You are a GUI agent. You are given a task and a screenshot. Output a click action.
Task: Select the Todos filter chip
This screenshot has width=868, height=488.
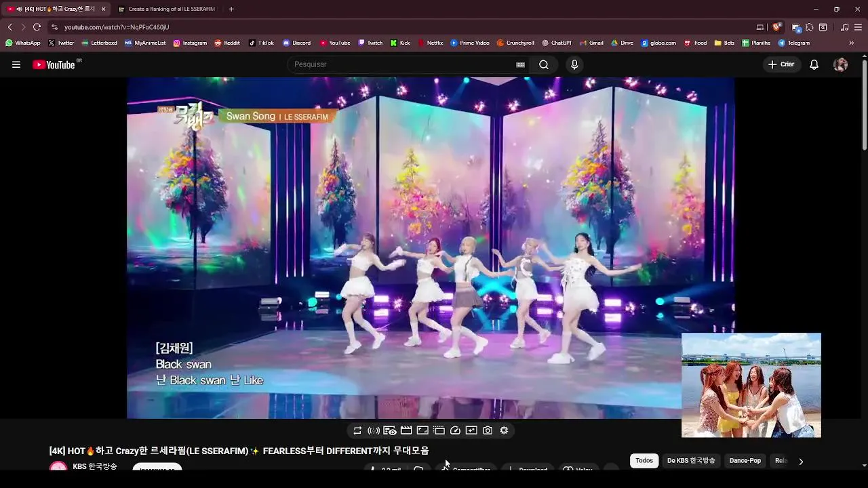pyautogui.click(x=644, y=461)
